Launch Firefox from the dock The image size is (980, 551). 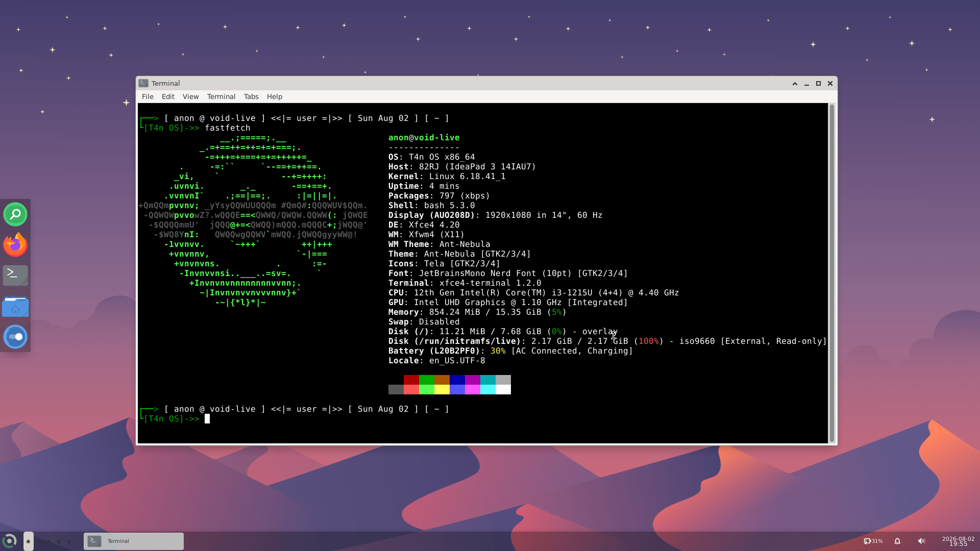pyautogui.click(x=15, y=245)
